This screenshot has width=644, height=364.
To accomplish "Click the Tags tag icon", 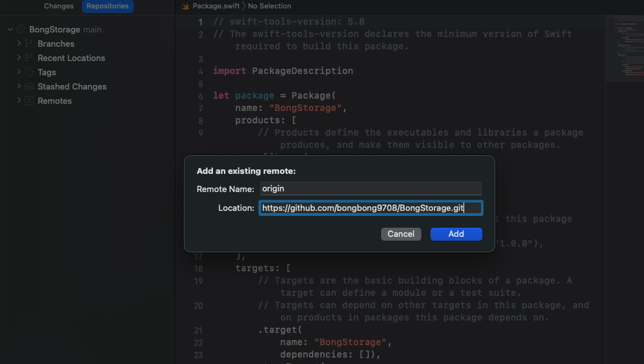I will (29, 72).
